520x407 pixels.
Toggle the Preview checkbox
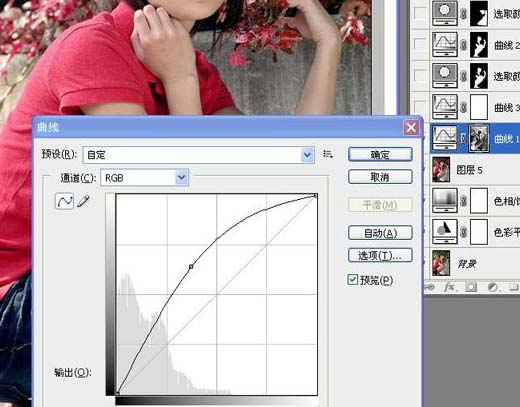(x=352, y=279)
